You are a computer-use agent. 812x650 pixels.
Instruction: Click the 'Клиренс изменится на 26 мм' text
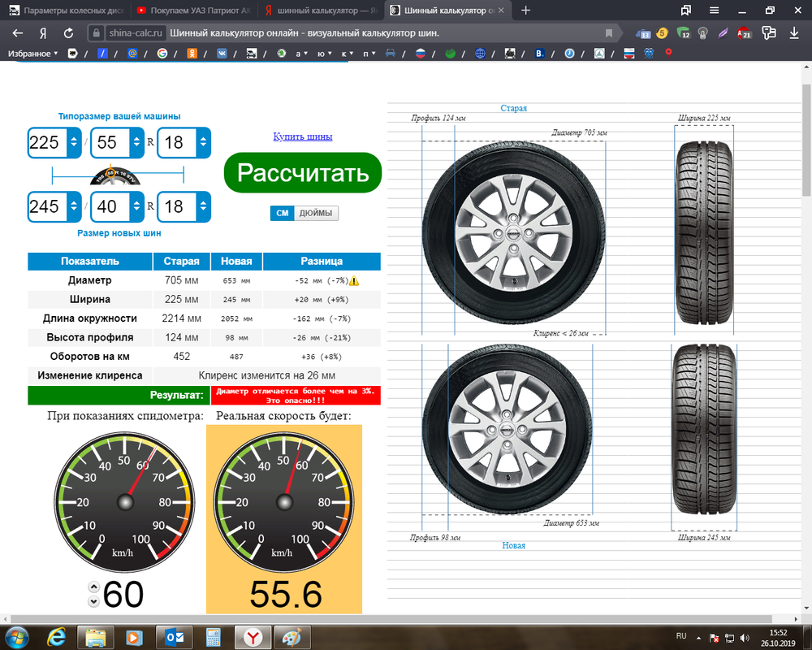(266, 375)
